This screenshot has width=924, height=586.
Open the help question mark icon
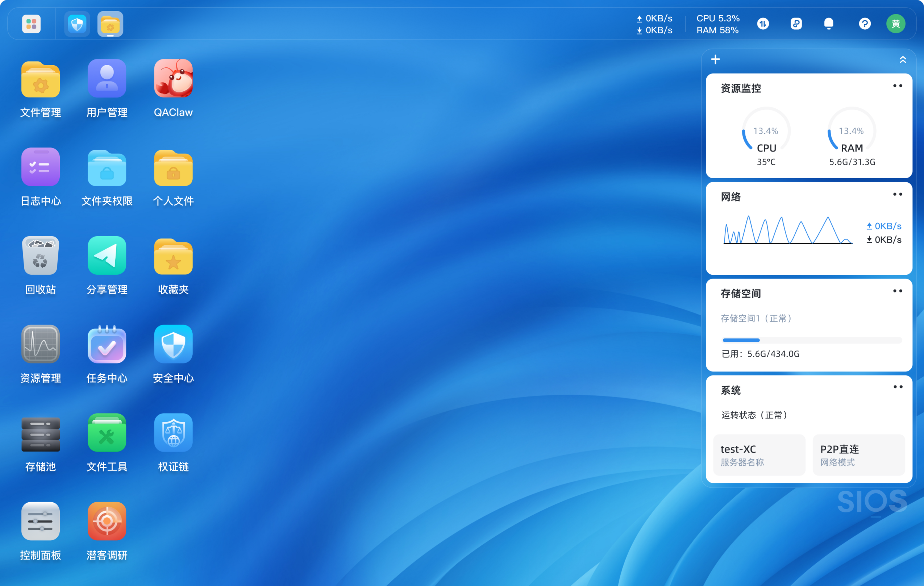click(865, 24)
